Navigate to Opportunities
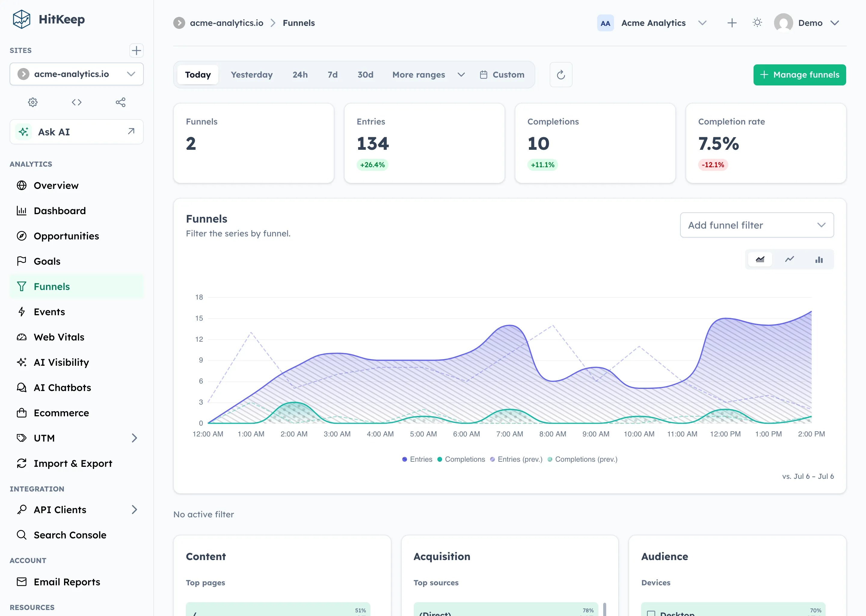The width and height of the screenshot is (866, 616). (77, 236)
